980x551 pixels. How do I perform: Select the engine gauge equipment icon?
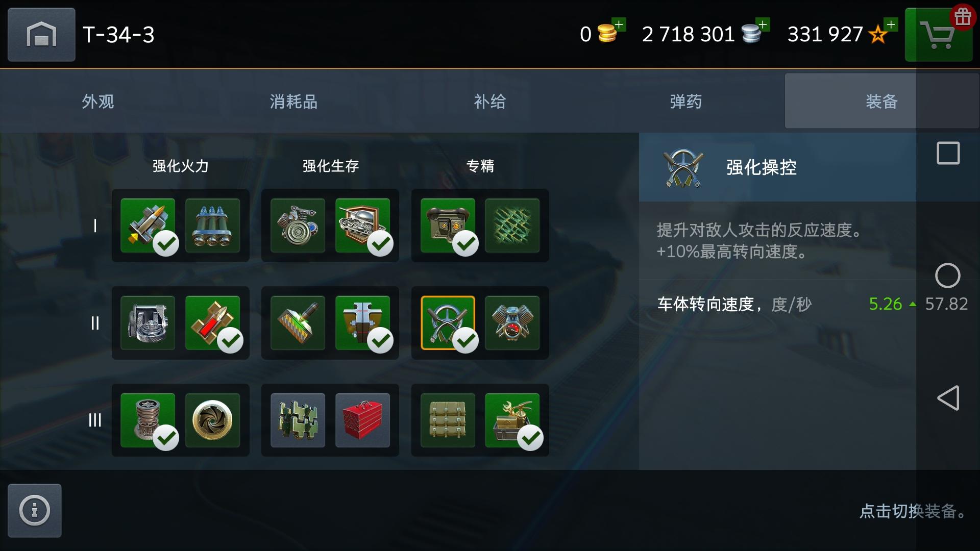pos(512,323)
